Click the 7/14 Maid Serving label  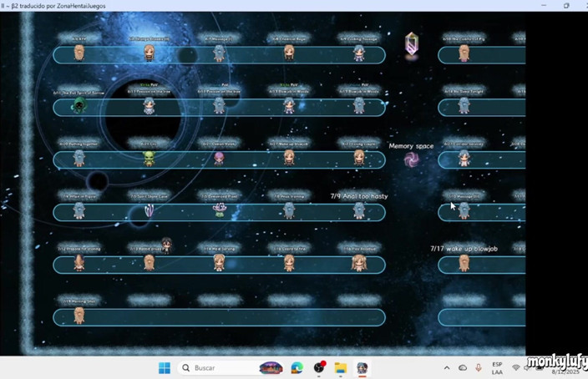point(219,249)
